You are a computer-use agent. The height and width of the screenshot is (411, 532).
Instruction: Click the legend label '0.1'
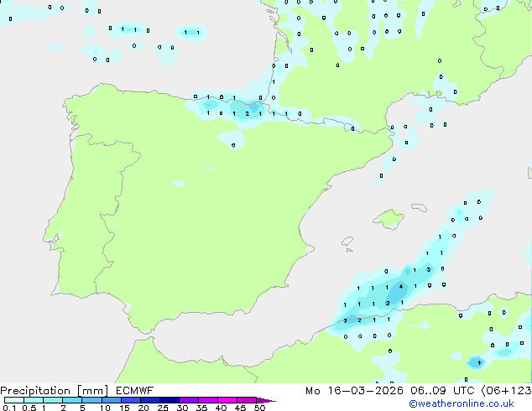9,408
